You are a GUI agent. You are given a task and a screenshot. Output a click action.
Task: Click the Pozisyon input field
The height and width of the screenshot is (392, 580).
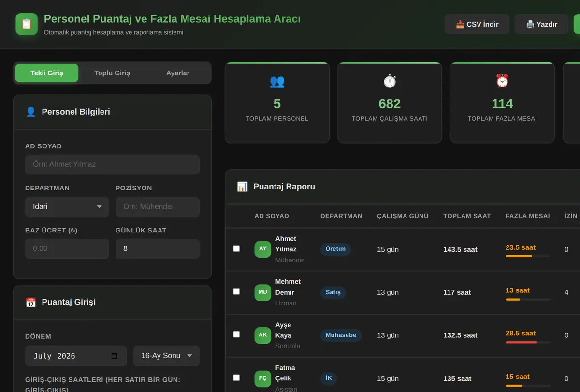coord(158,206)
